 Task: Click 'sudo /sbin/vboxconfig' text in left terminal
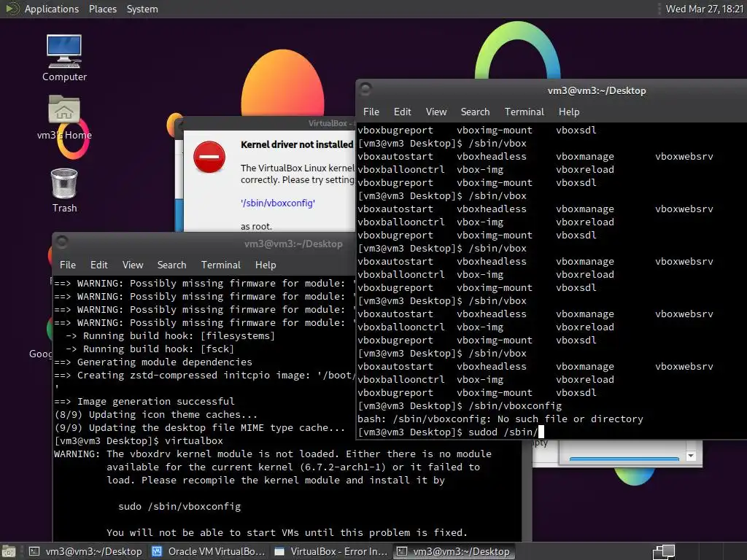click(179, 507)
